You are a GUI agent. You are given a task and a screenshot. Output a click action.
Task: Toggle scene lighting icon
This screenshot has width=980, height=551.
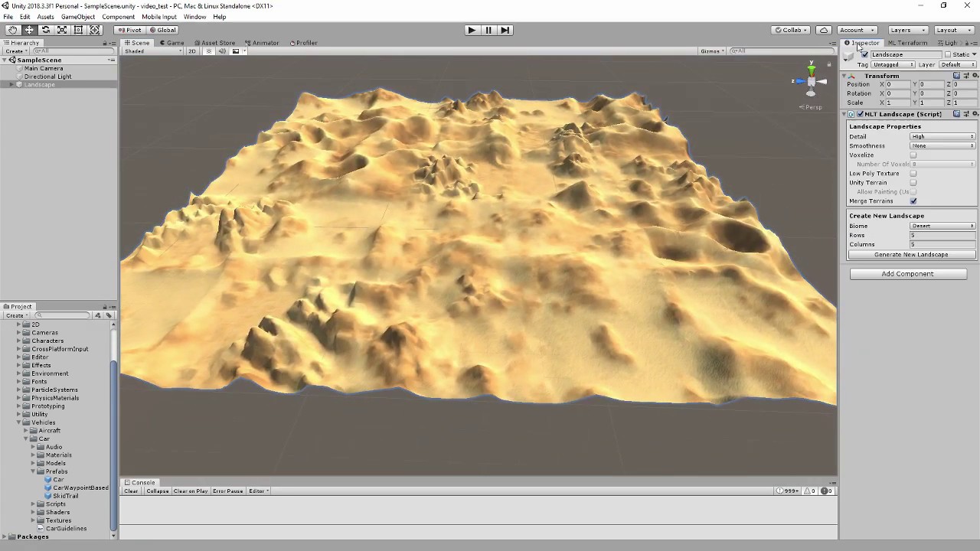coord(208,51)
